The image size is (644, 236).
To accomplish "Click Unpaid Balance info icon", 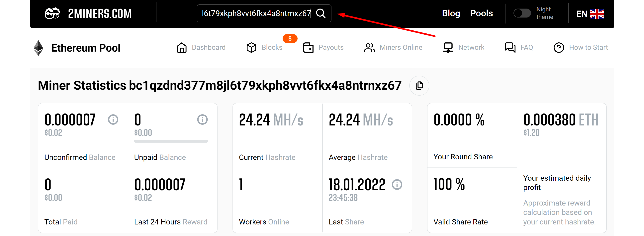I will 202,119.
